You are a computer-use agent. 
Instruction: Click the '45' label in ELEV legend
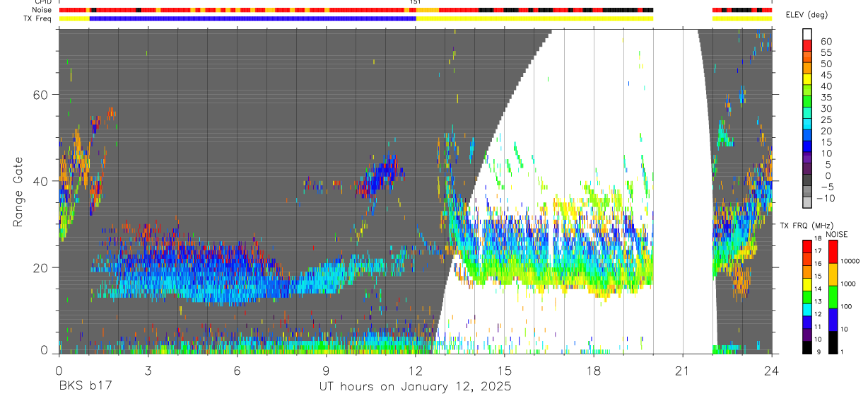(826, 75)
